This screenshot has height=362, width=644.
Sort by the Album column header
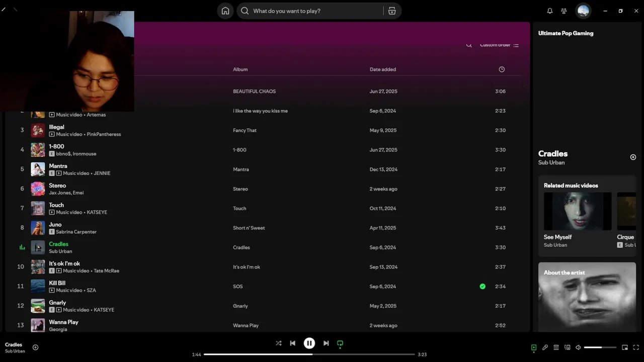tap(240, 69)
